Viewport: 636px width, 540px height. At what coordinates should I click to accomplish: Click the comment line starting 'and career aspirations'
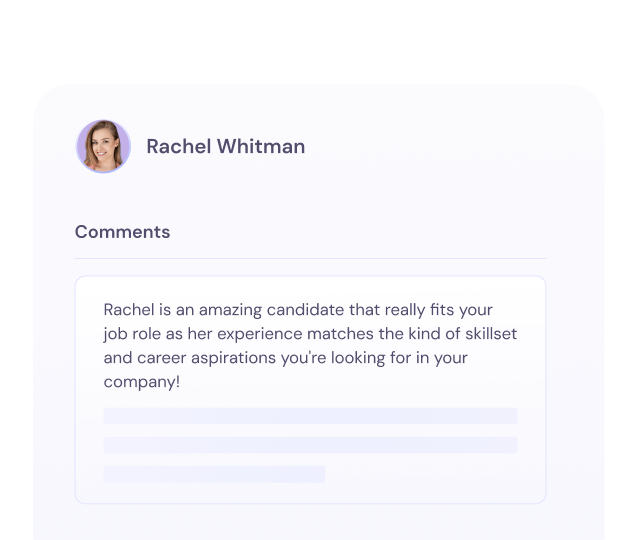300,358
